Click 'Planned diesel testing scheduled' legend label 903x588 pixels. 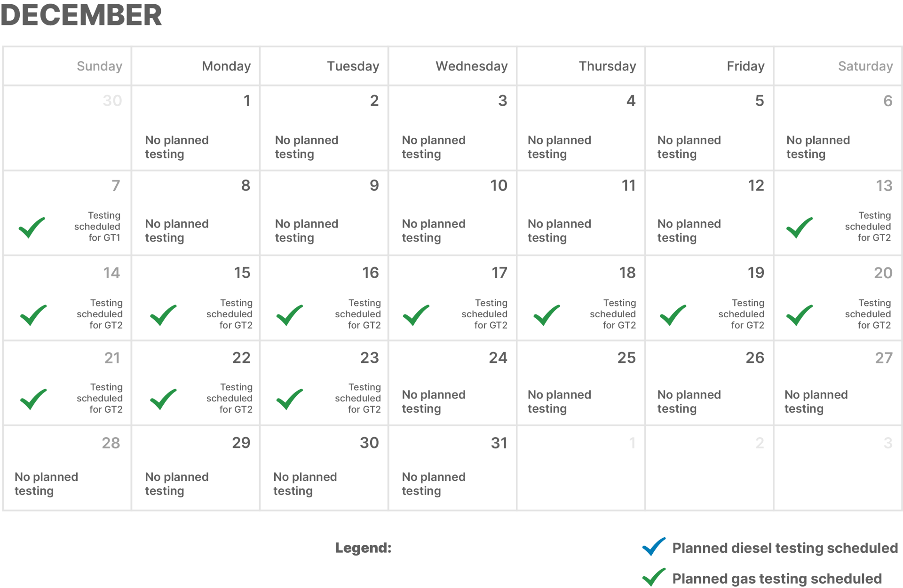point(784,548)
